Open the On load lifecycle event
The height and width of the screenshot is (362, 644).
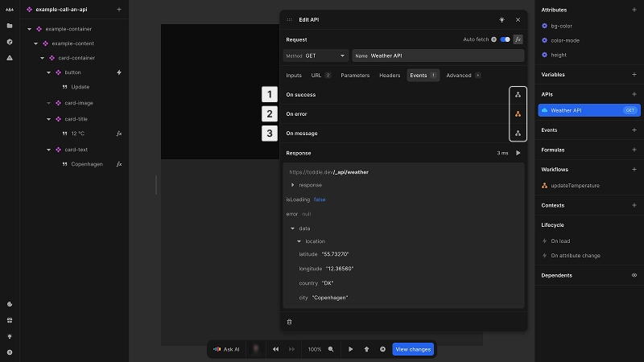tap(560, 241)
